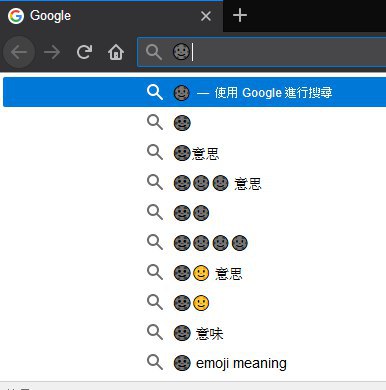The height and width of the screenshot is (390, 386).
Task: Choose the two gray smileys suggestion
Action: point(194,213)
